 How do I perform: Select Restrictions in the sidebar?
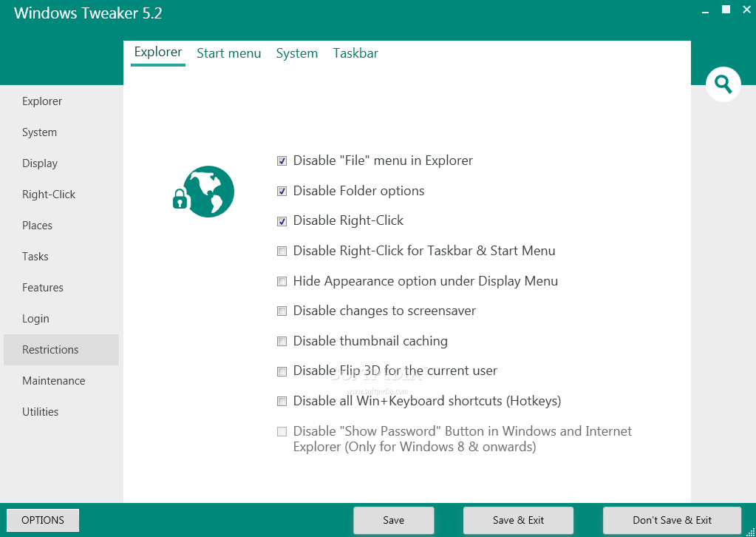pyautogui.click(x=61, y=350)
